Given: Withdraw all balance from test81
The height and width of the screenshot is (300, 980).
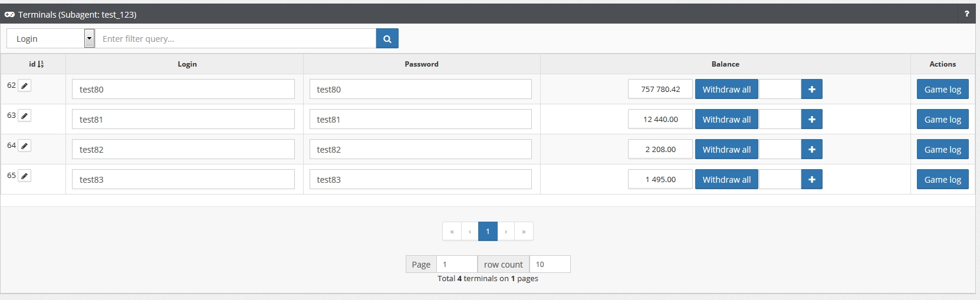Looking at the screenshot, I should [726, 120].
